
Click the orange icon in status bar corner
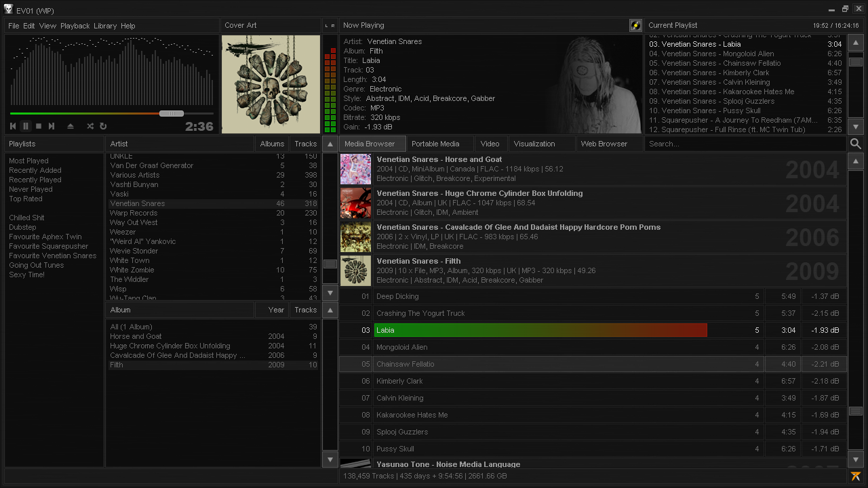pos(856,476)
